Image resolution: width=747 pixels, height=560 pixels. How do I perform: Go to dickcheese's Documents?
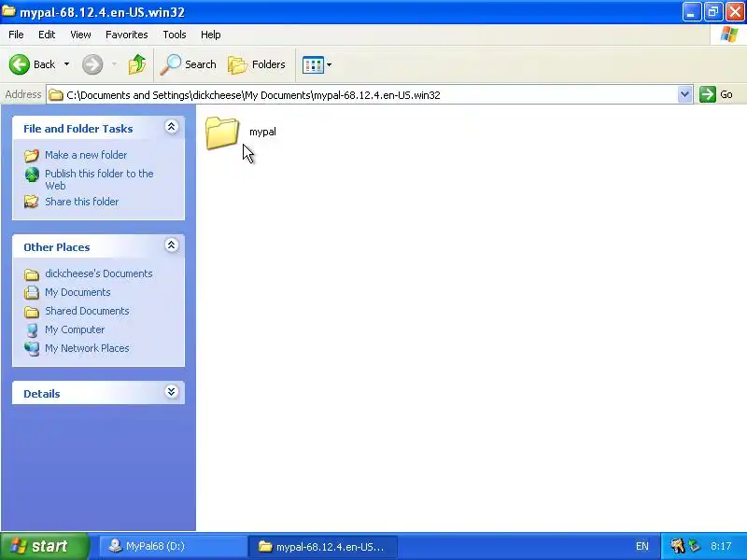tap(99, 273)
